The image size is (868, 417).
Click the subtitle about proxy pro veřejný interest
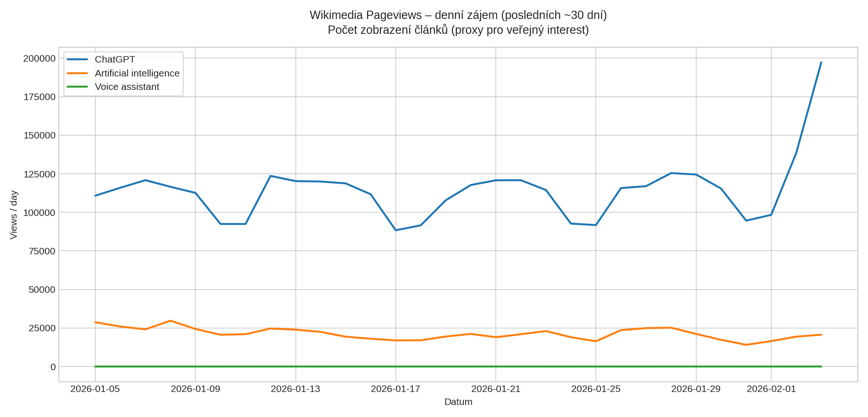(x=458, y=29)
